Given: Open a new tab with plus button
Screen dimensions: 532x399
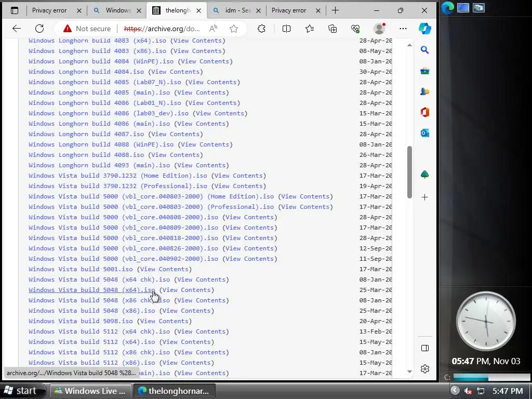Looking at the screenshot, I should [x=335, y=10].
